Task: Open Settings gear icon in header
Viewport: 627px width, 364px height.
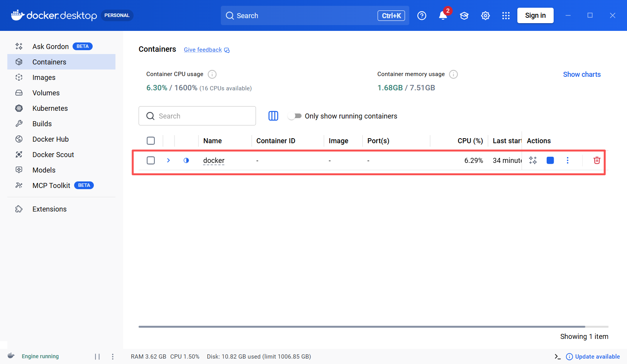Action: click(x=485, y=15)
